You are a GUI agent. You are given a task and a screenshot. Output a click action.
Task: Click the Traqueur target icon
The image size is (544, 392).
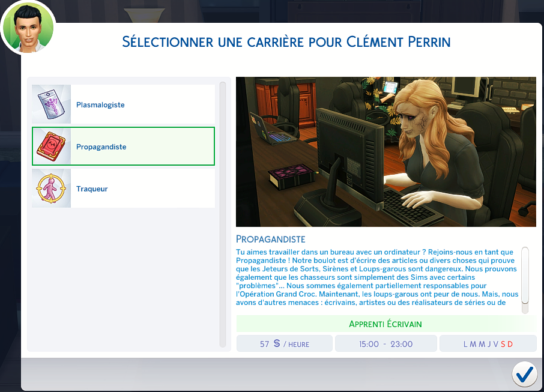(52, 188)
